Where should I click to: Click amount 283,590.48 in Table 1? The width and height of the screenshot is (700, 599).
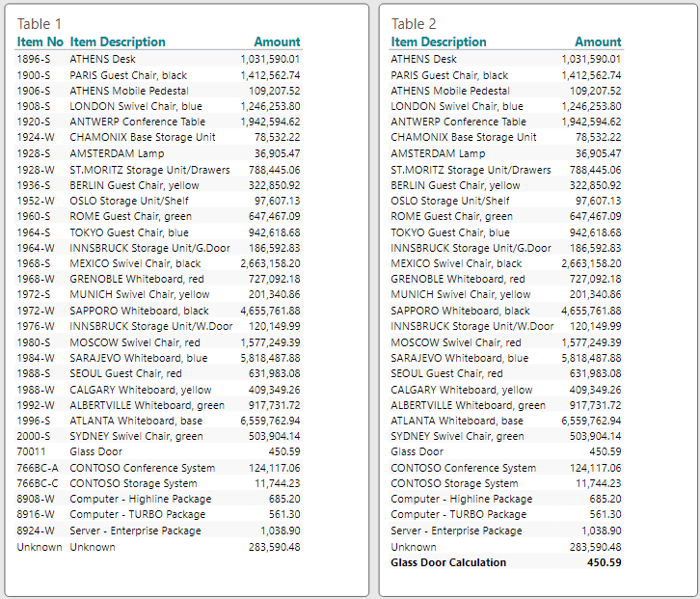pyautogui.click(x=274, y=547)
